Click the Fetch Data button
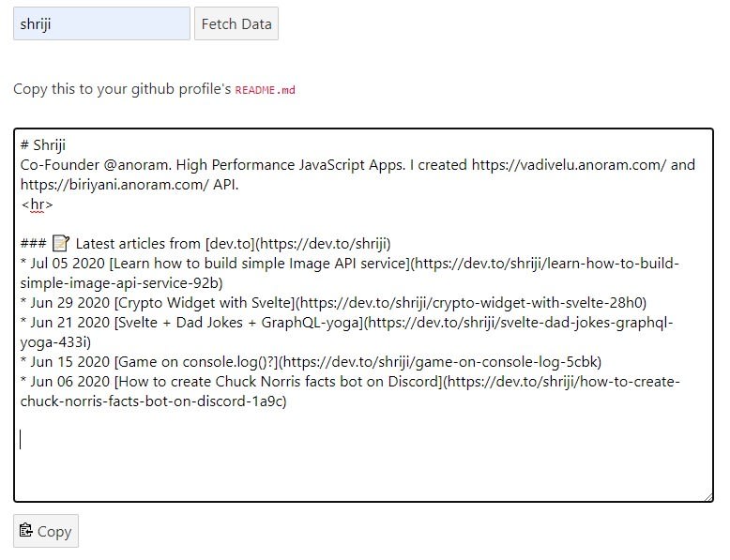Screen dimensions: 730x560 (x=236, y=23)
